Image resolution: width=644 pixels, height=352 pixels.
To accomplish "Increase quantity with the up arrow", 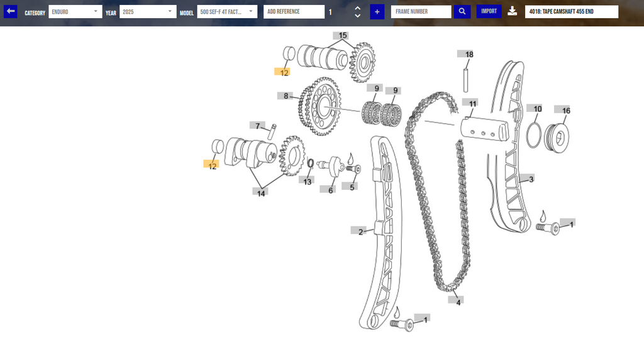I will coord(357,8).
